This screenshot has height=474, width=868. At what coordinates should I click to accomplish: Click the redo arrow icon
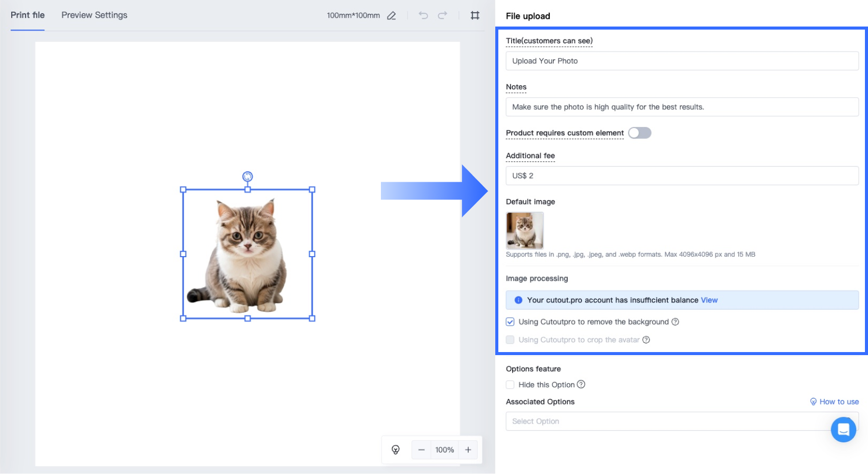click(x=443, y=15)
